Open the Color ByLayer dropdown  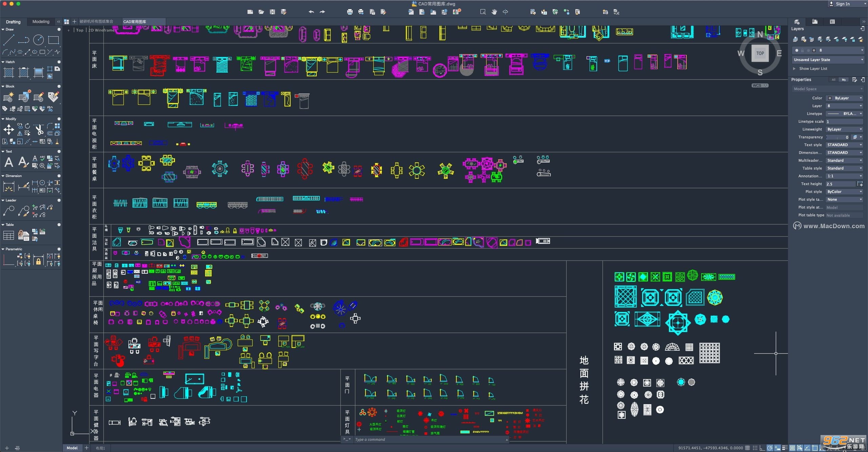click(x=844, y=98)
